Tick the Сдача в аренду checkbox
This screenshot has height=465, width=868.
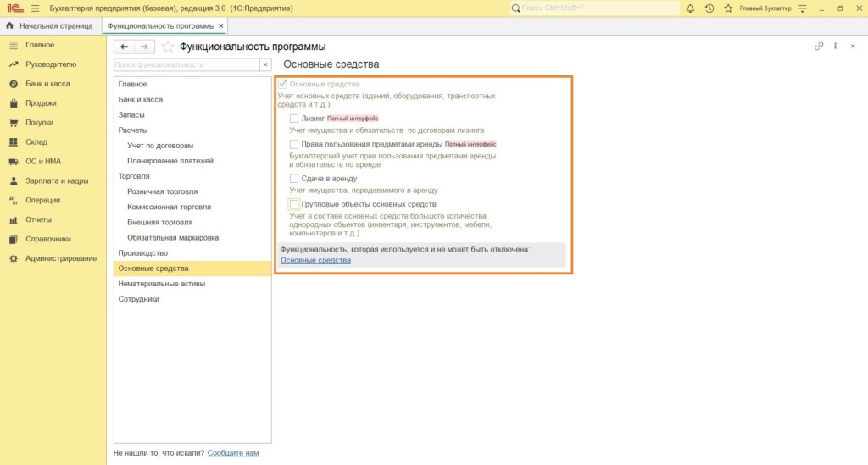pos(294,179)
